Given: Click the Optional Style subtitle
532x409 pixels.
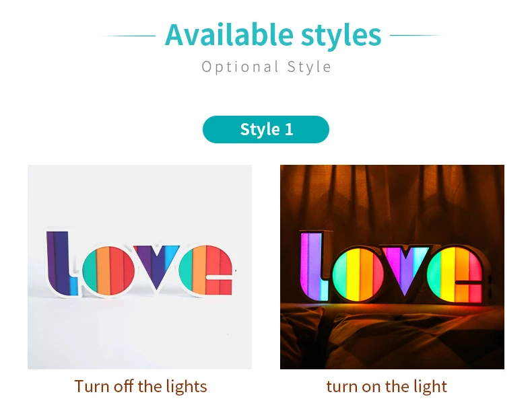Looking at the screenshot, I should pos(267,67).
